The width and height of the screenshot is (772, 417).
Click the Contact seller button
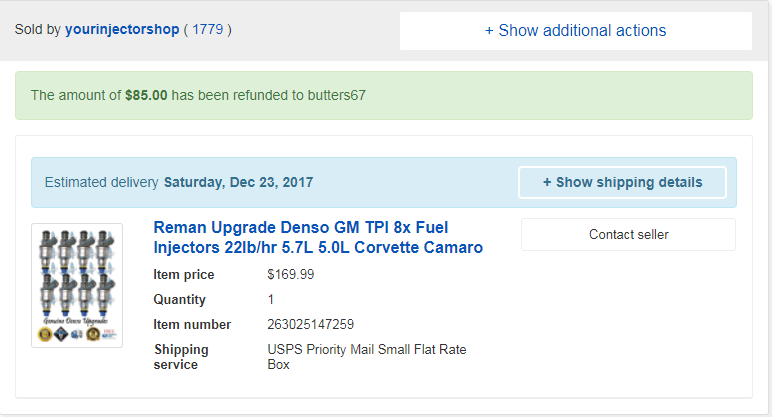628,234
